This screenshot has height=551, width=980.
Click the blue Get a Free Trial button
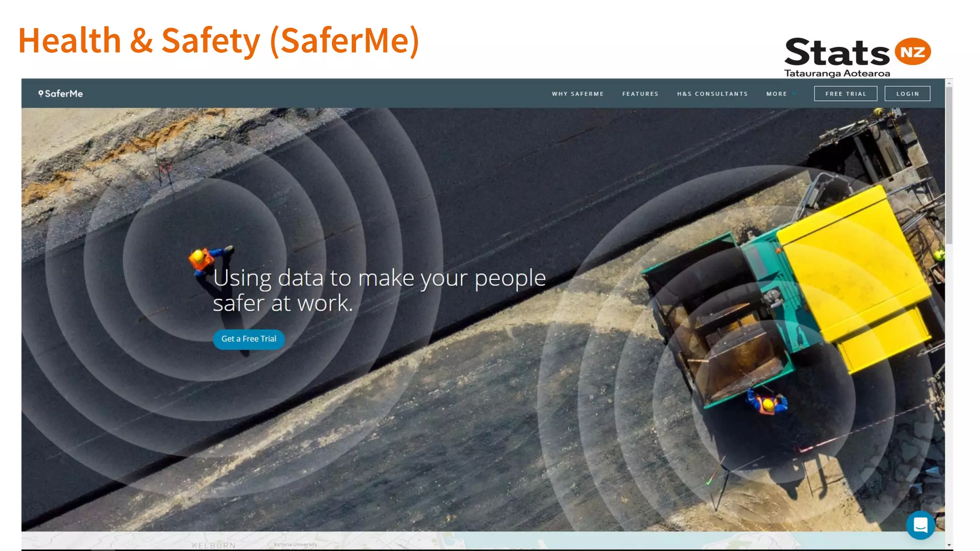pyautogui.click(x=249, y=339)
